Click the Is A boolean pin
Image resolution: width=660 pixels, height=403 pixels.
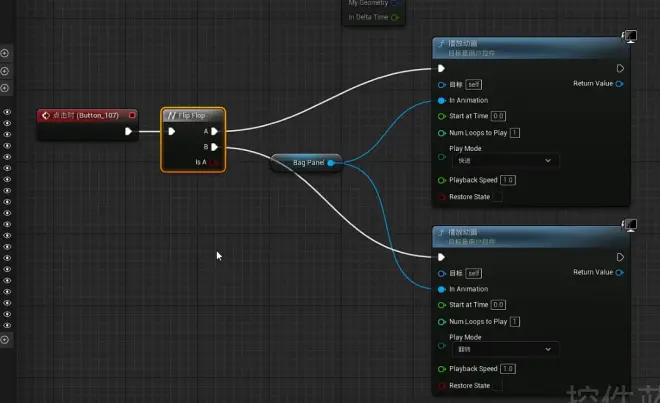coord(214,163)
